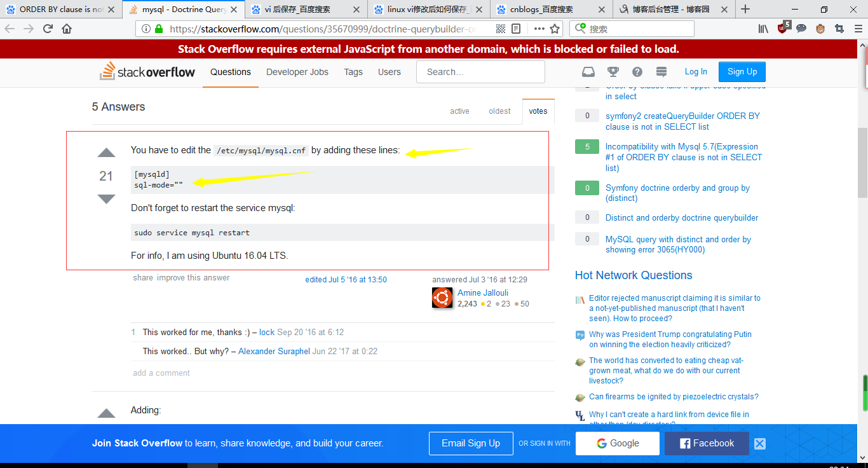Click the 'share' link under the answer
This screenshot has height=468, width=868.
pos(143,278)
